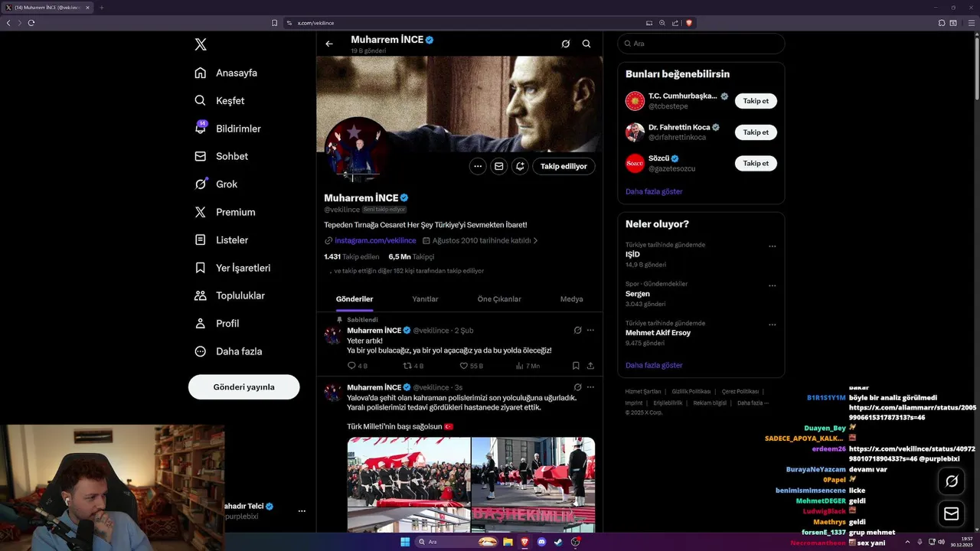Click Daha fazla göster under trends

(x=654, y=365)
